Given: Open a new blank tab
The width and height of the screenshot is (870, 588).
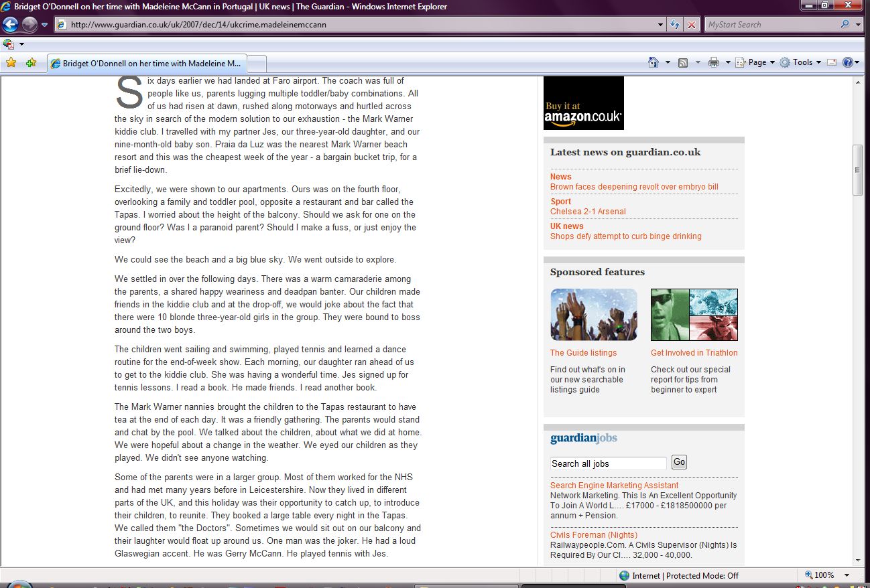Looking at the screenshot, I should 257,64.
